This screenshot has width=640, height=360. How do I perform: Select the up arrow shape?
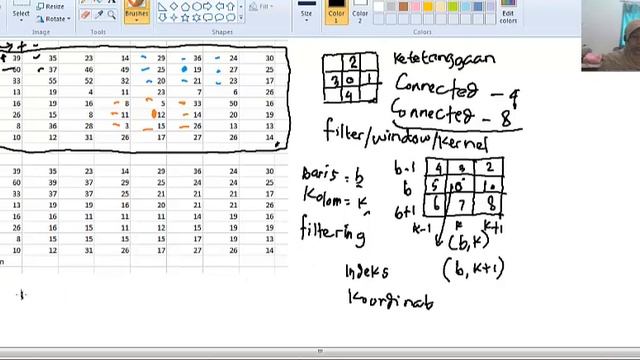(231, 7)
